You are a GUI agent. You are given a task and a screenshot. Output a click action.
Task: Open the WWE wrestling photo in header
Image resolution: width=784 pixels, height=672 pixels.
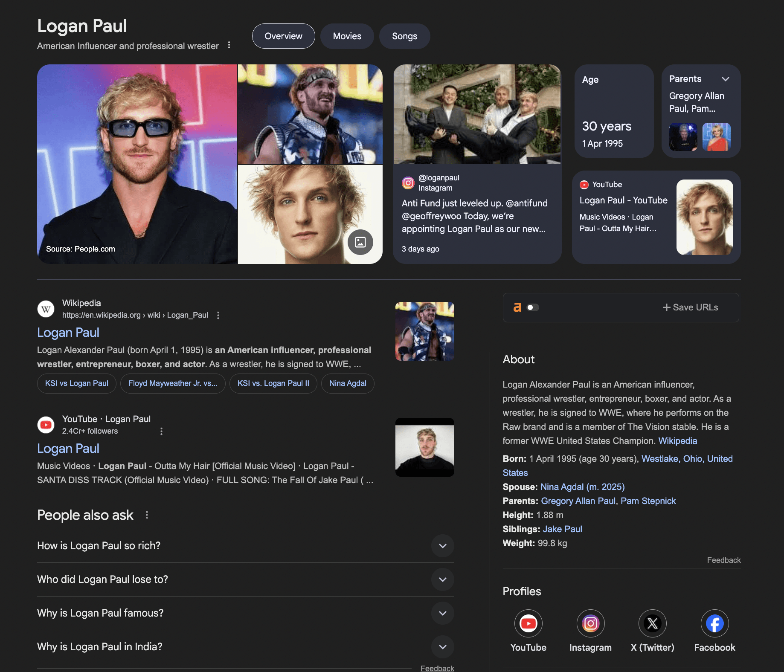coord(310,114)
